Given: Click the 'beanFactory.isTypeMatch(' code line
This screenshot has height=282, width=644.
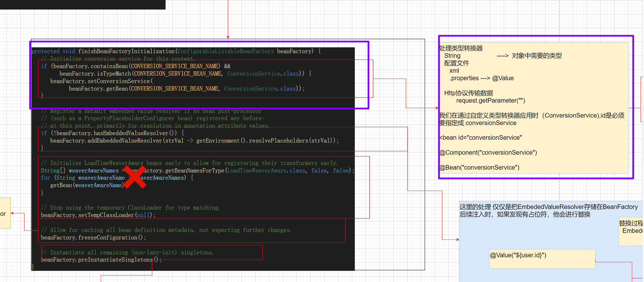Looking at the screenshot, I should click(186, 74).
